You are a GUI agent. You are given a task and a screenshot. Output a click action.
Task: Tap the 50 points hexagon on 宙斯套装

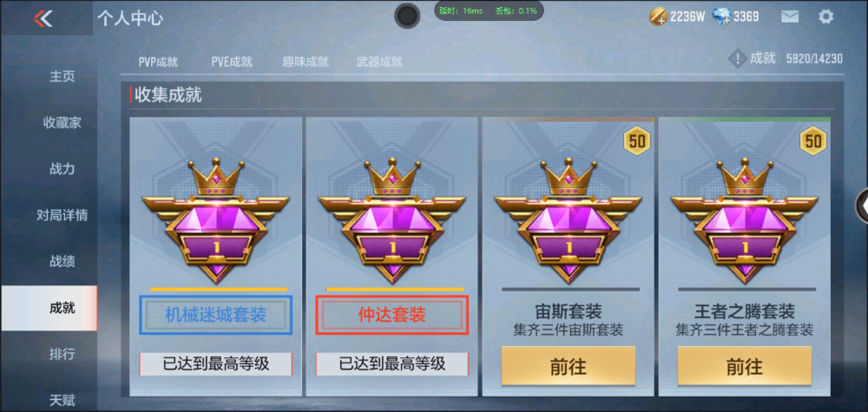click(636, 141)
